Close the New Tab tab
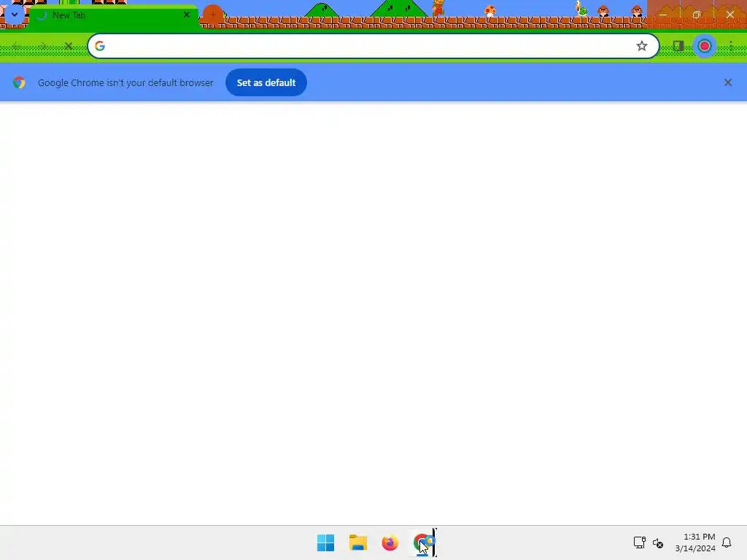 [187, 15]
